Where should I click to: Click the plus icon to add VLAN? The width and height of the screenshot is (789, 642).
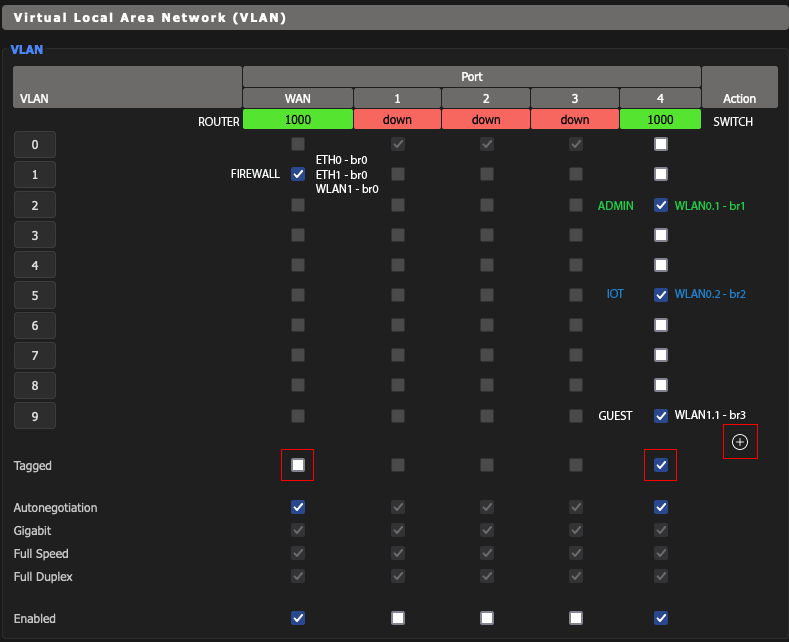click(x=740, y=442)
